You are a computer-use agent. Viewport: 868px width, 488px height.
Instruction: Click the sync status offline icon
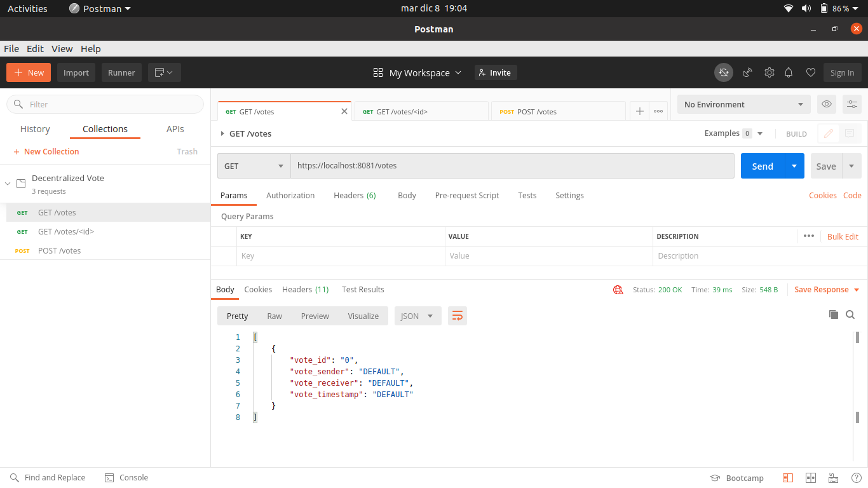coord(724,72)
